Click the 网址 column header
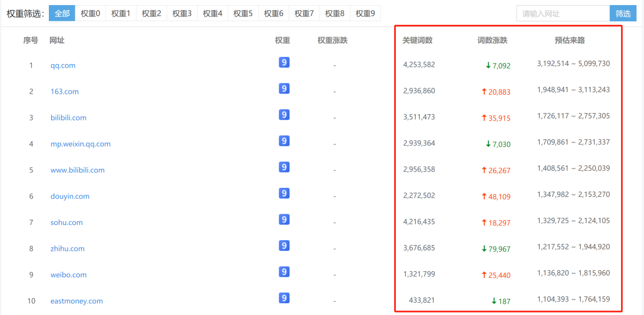Image resolution: width=644 pixels, height=315 pixels. tap(57, 40)
